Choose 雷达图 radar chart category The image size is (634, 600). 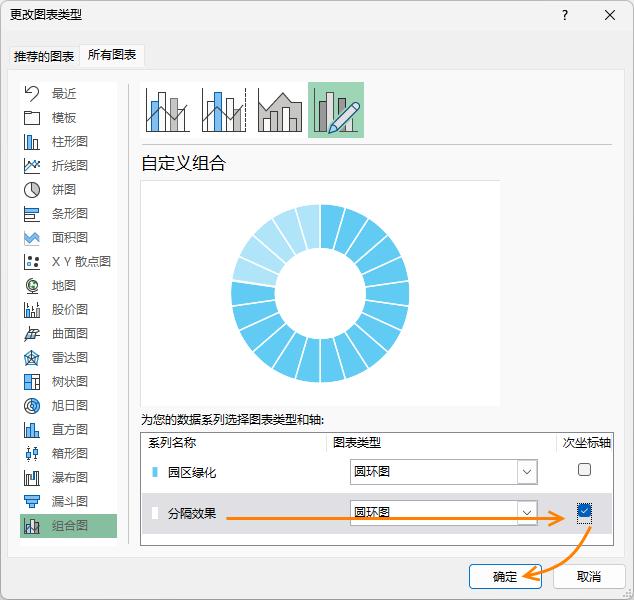pos(69,357)
